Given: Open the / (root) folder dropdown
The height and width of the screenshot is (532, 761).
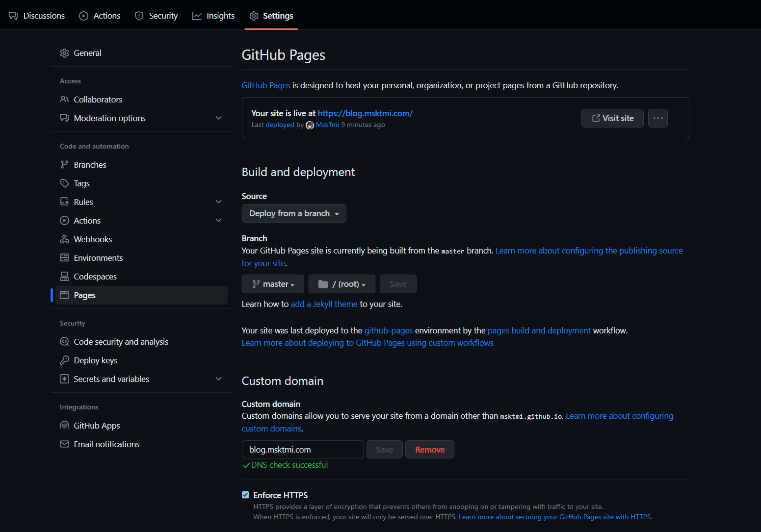Looking at the screenshot, I should (x=341, y=284).
